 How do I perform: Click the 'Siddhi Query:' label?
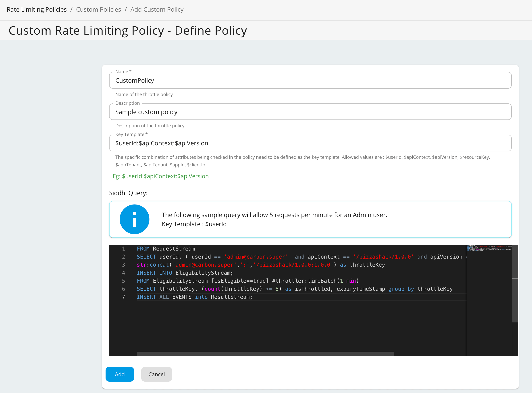coord(128,193)
